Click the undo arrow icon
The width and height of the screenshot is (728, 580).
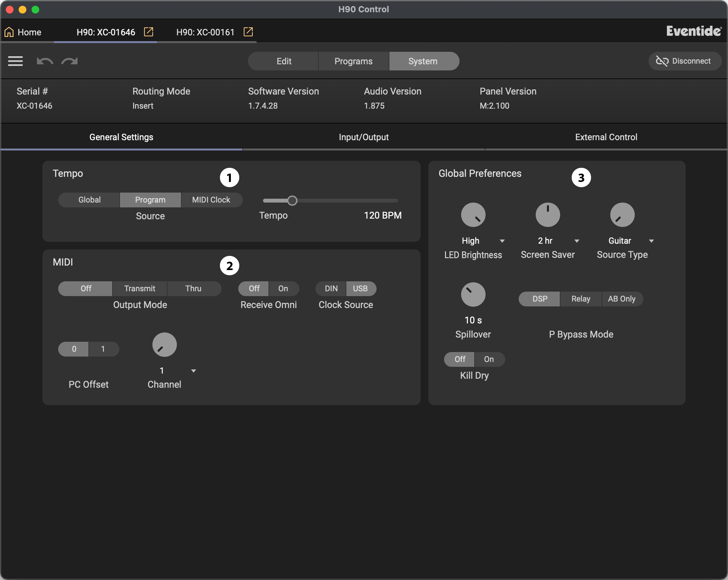45,61
